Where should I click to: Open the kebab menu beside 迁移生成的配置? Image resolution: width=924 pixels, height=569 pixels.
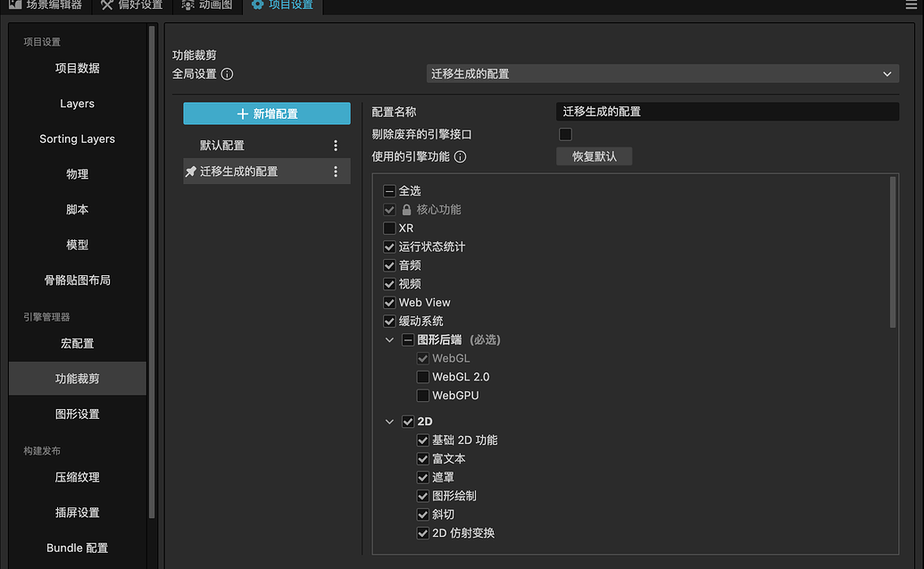tap(336, 171)
